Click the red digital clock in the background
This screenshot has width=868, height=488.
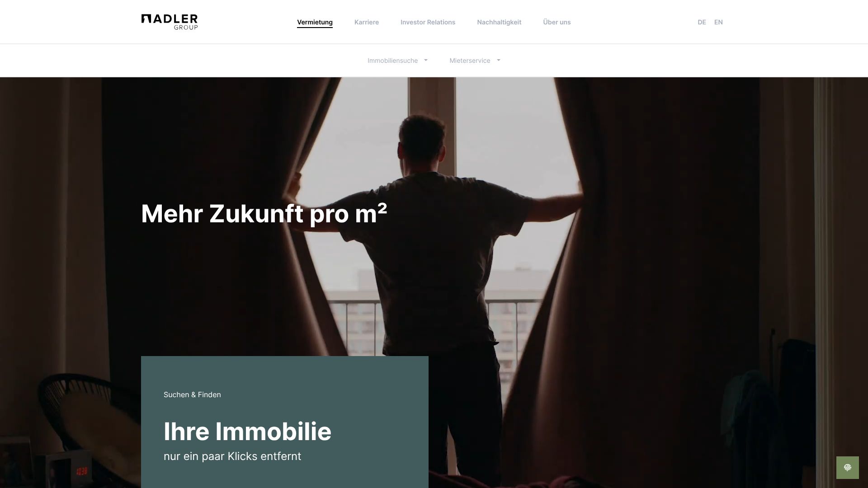point(82,471)
